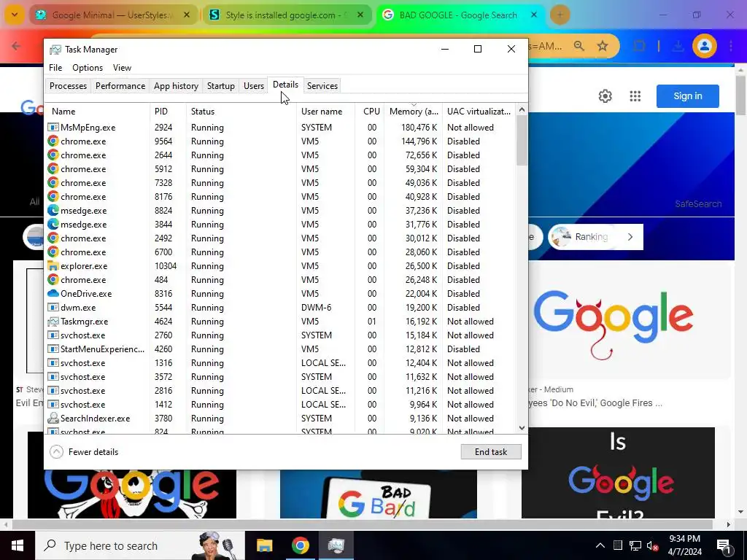Click the StartMenuExperience process icon
This screenshot has height=560, width=747.
tap(53, 349)
